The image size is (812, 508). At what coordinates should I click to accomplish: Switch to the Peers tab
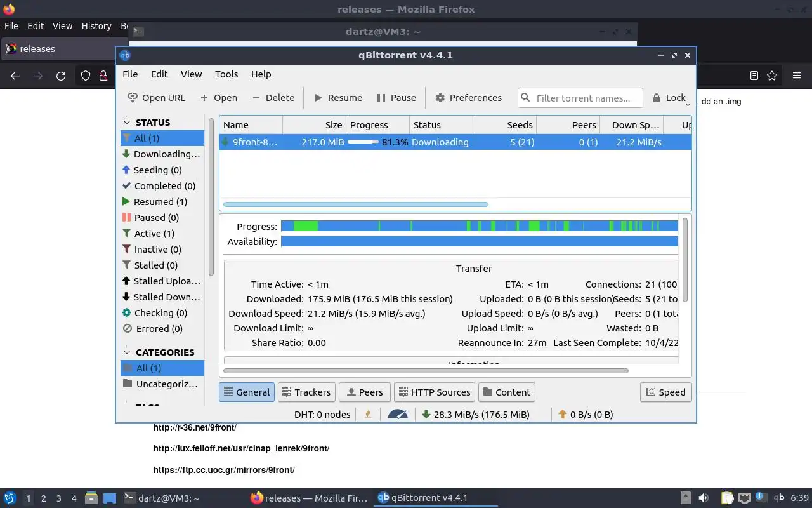coord(365,392)
